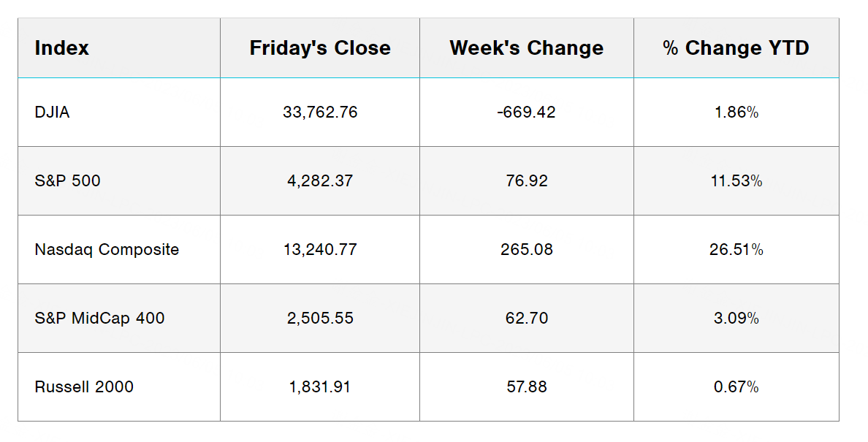The width and height of the screenshot is (868, 442).
Task: Select the -669.42 weekly change cell
Action: point(527,113)
